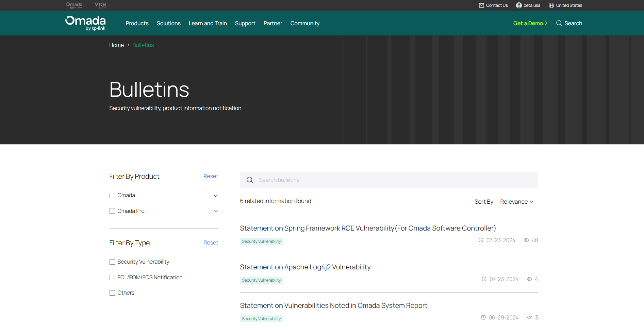
Task: Enable the EOL/EOM/EOS Notification filter
Action: click(112, 278)
